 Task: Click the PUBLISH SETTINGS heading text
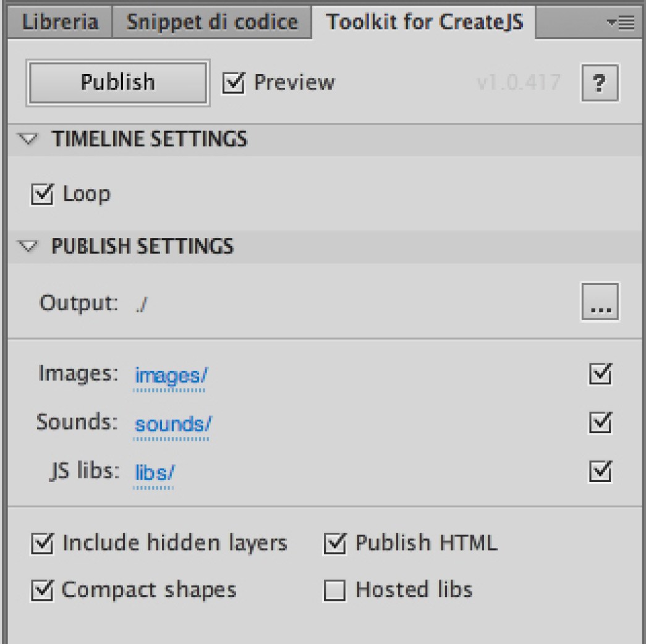pos(143,247)
